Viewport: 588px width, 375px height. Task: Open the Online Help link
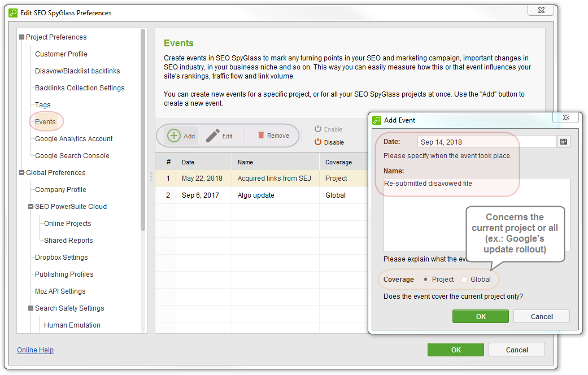coord(35,350)
